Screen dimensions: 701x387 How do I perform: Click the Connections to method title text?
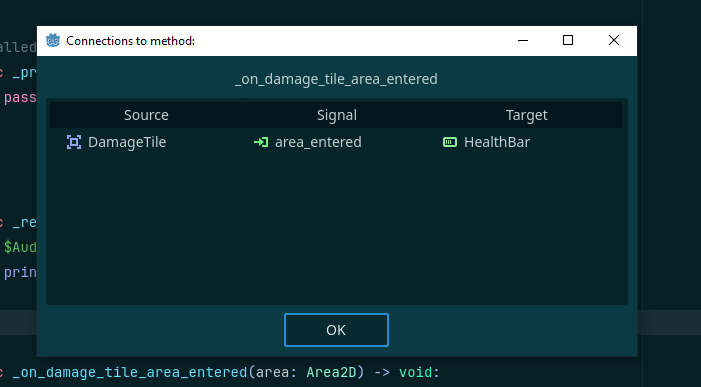click(131, 41)
